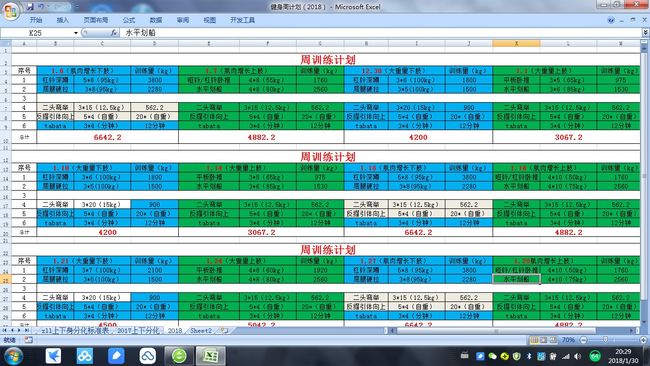
Task: Switch to Page Break Preview icon in status bar
Action: (x=553, y=340)
